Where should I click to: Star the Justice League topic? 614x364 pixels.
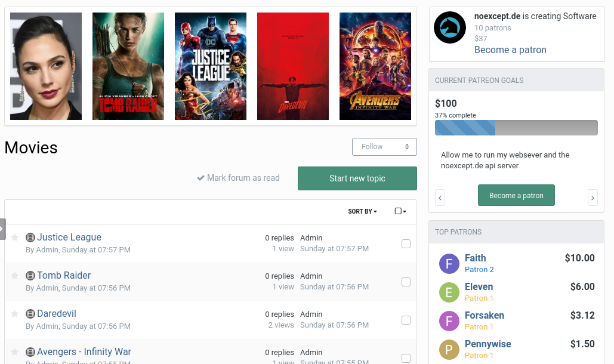point(14,237)
